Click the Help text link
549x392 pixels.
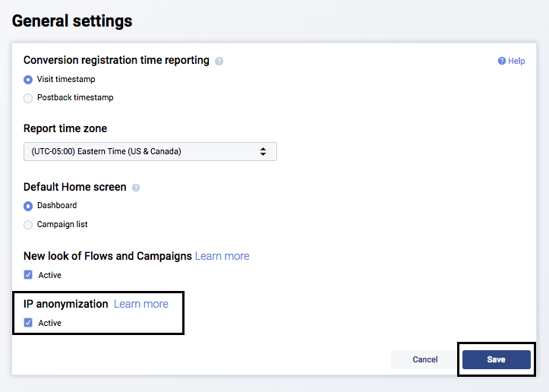[x=516, y=61]
